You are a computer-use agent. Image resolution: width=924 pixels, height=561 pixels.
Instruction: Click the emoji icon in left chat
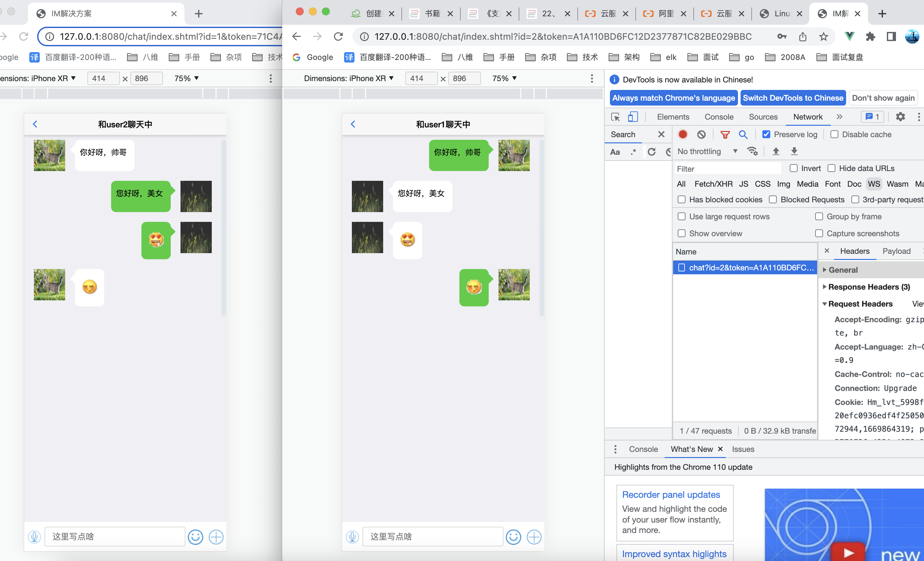tap(195, 537)
